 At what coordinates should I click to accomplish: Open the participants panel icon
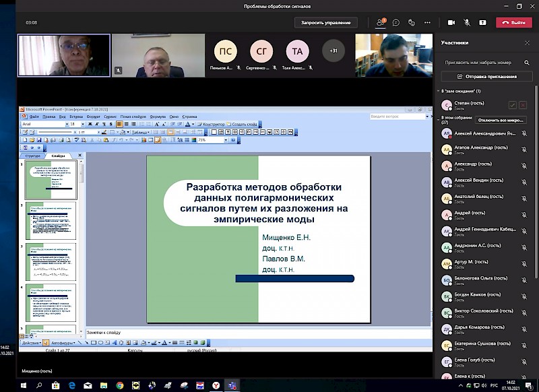pyautogui.click(x=380, y=22)
